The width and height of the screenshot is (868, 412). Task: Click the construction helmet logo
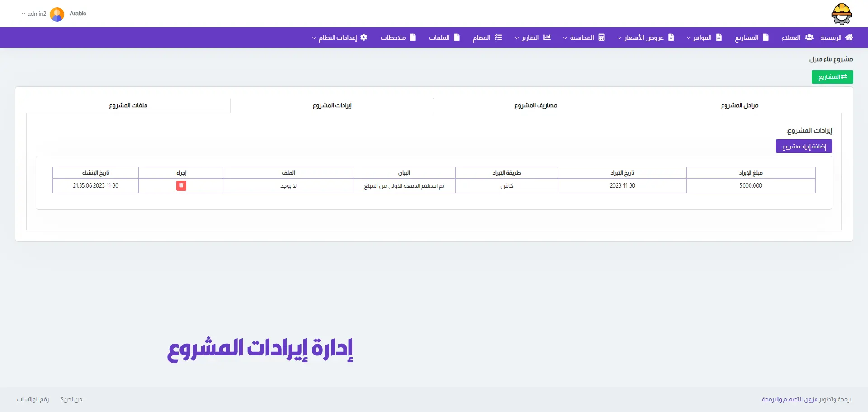click(841, 14)
